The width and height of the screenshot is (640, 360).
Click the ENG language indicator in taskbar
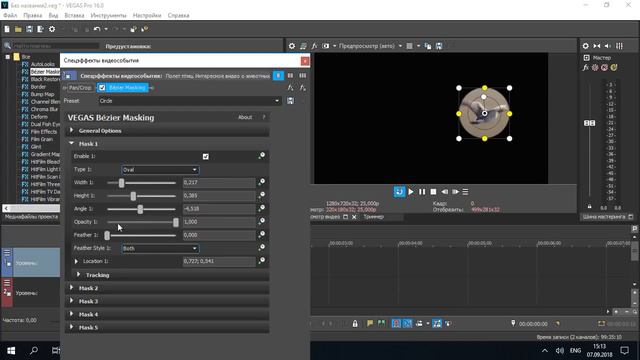point(576,351)
